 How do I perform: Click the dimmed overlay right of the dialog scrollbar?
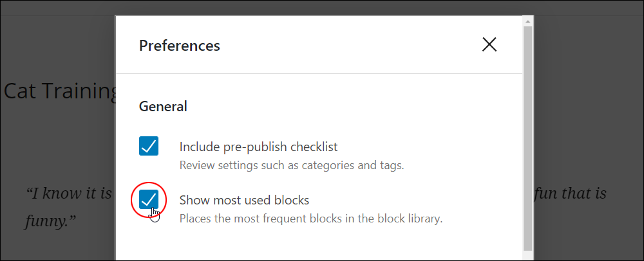588,123
